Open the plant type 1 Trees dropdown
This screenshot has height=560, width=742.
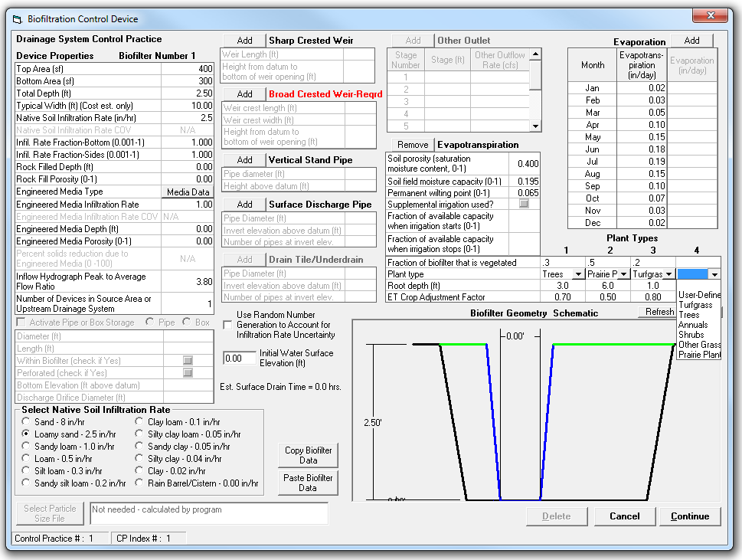point(578,274)
